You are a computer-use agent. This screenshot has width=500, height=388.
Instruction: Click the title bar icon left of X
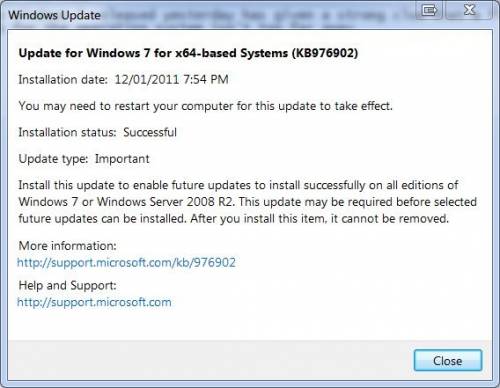429,10
